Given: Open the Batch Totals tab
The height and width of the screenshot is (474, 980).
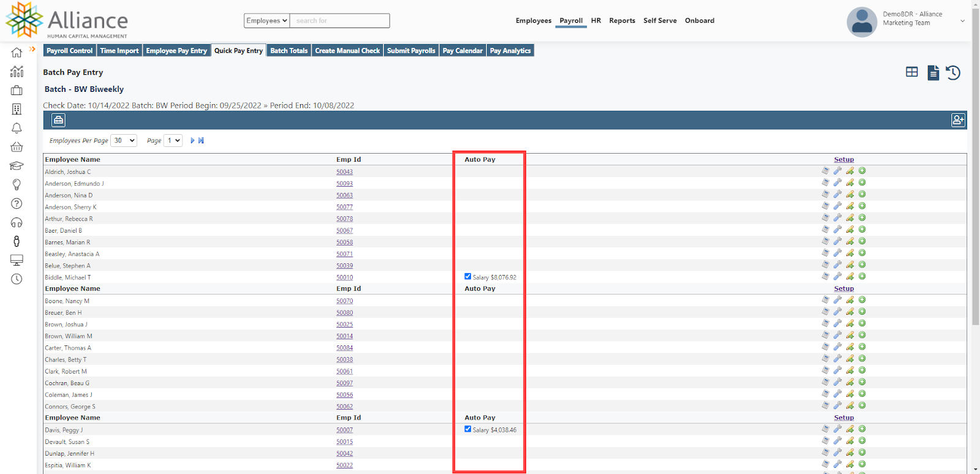Looking at the screenshot, I should [289, 51].
